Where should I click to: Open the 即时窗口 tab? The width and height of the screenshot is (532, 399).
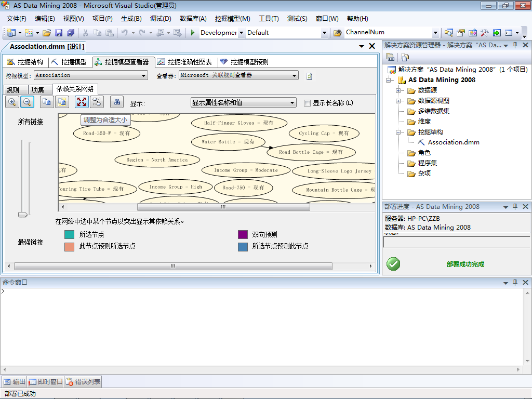pyautogui.click(x=46, y=382)
